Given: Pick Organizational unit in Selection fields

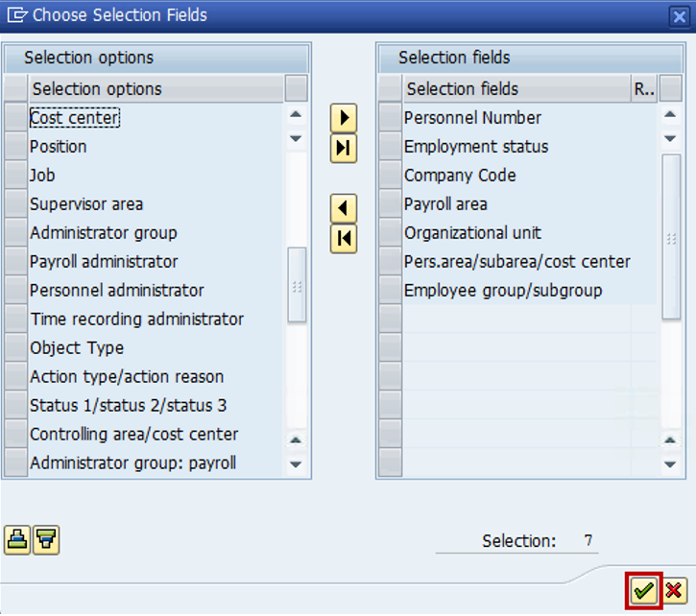Looking at the screenshot, I should coord(472,233).
